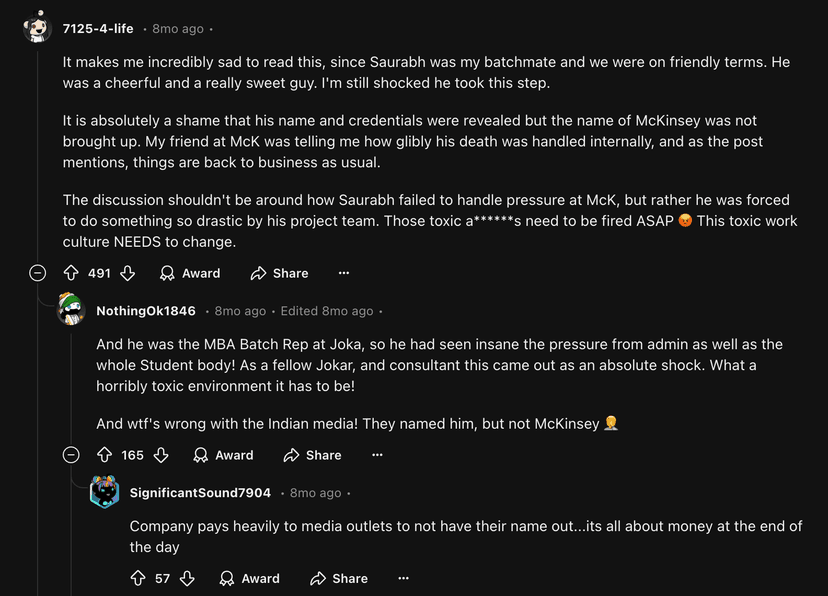Share the NothingOk1846 comment
The image size is (828, 596).
[312, 455]
